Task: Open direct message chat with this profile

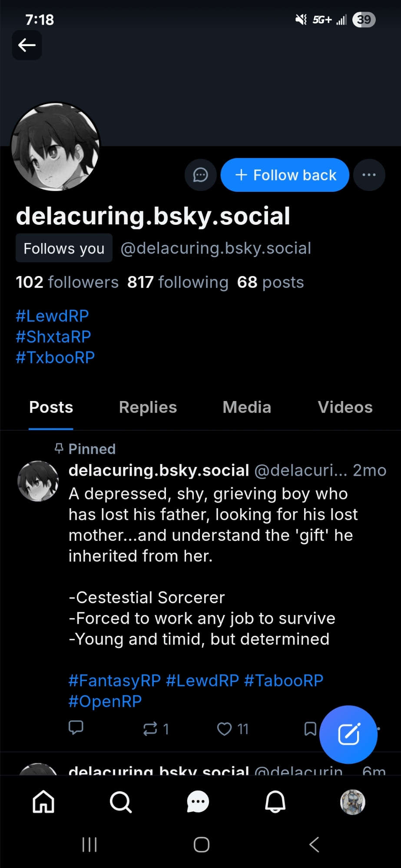Action: click(200, 175)
